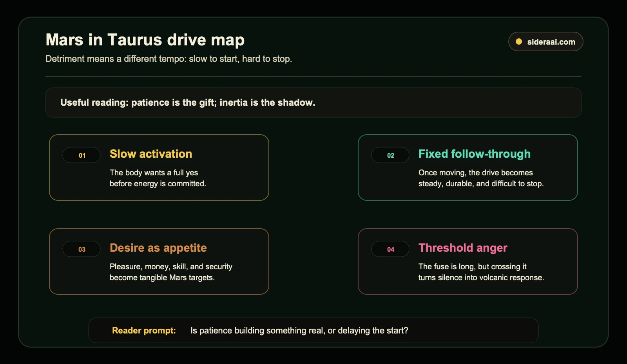Click the text 'turns silence into volcanic response.'
Image resolution: width=627 pixels, height=364 pixels.
[x=481, y=278]
